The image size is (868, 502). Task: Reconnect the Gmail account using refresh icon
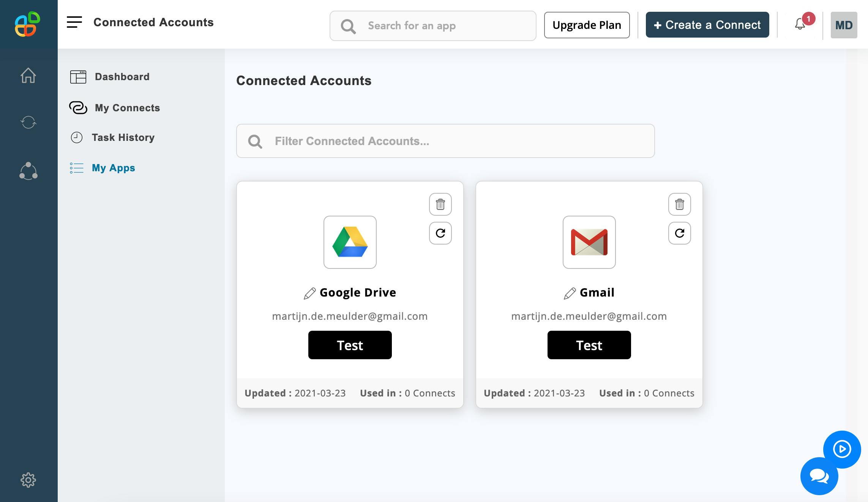pyautogui.click(x=679, y=233)
